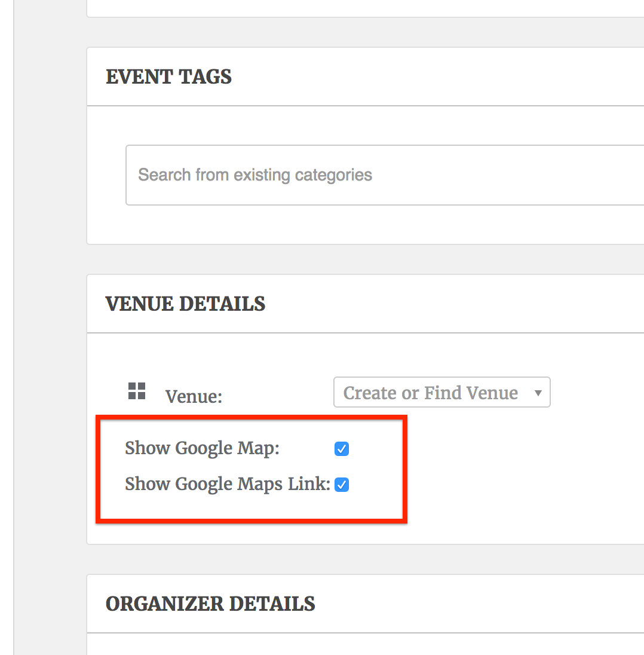This screenshot has height=655, width=644.
Task: Click the grid icon beside Venue
Action: click(x=137, y=391)
